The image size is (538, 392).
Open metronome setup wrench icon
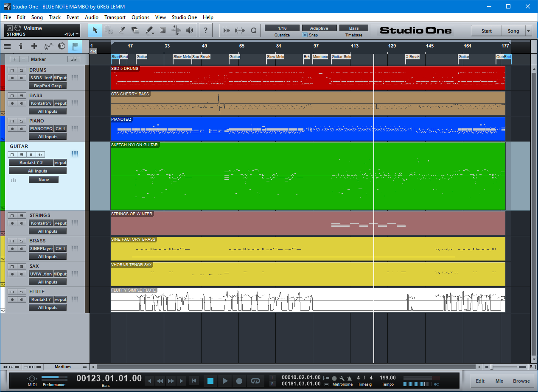point(342,378)
